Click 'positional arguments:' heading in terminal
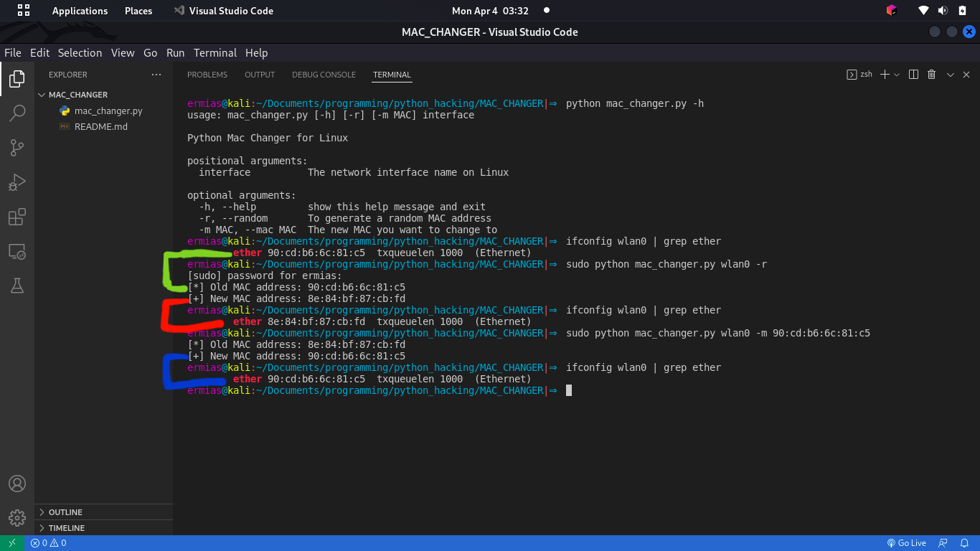 (248, 161)
